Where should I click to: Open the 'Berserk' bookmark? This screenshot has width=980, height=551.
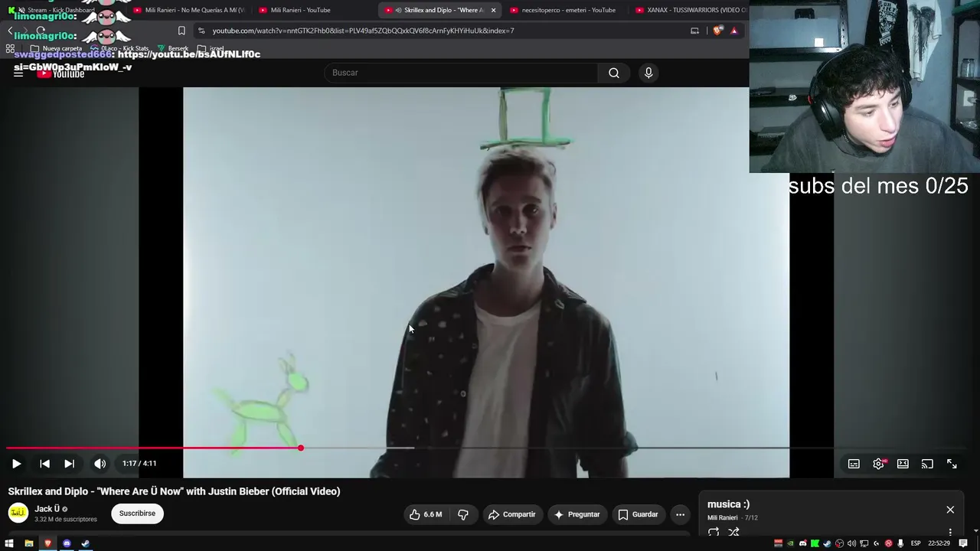pyautogui.click(x=173, y=48)
